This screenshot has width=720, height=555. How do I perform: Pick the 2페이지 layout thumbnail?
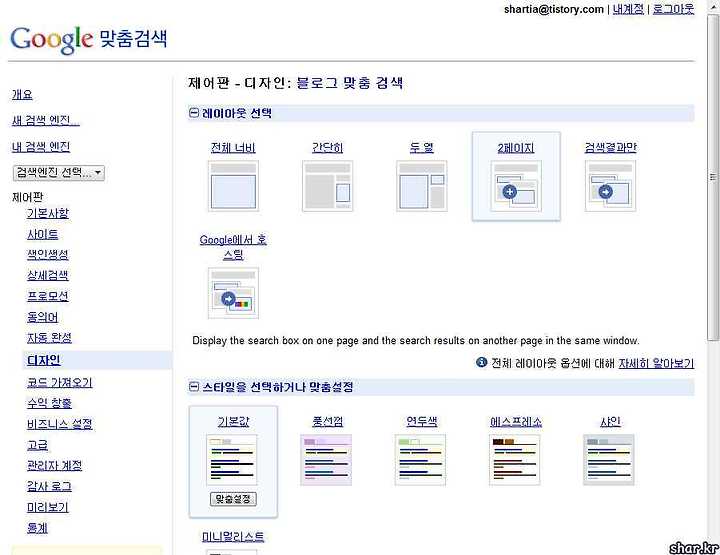click(516, 185)
